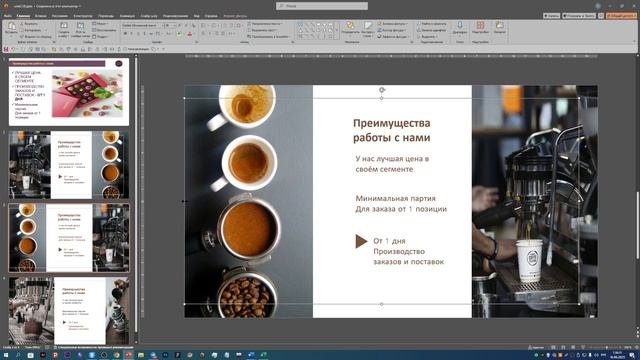The width and height of the screenshot is (640, 360).
Task: Click the Cut (Вырезать) command
Action: 29,24
